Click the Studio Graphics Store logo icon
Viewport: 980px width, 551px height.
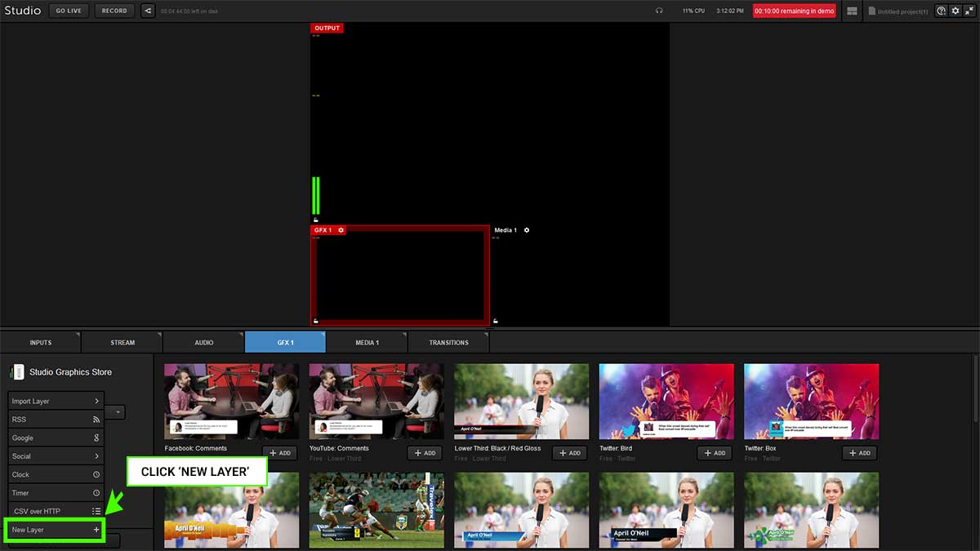click(17, 372)
